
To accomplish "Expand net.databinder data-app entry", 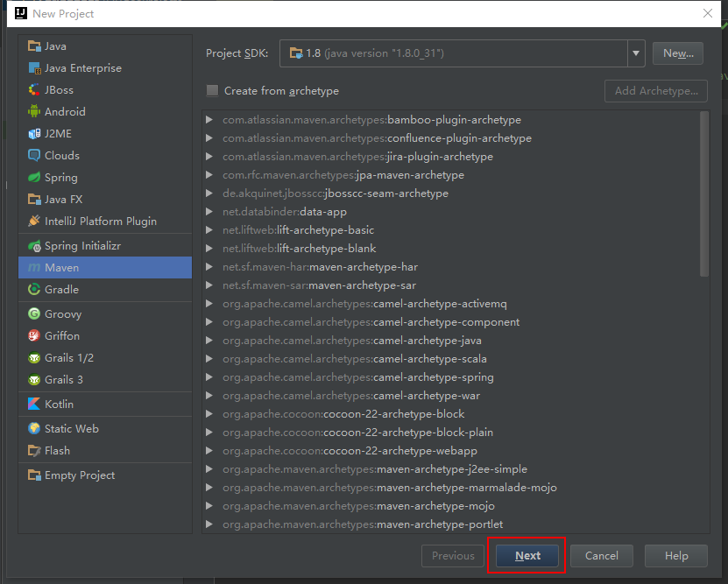I will tap(209, 212).
